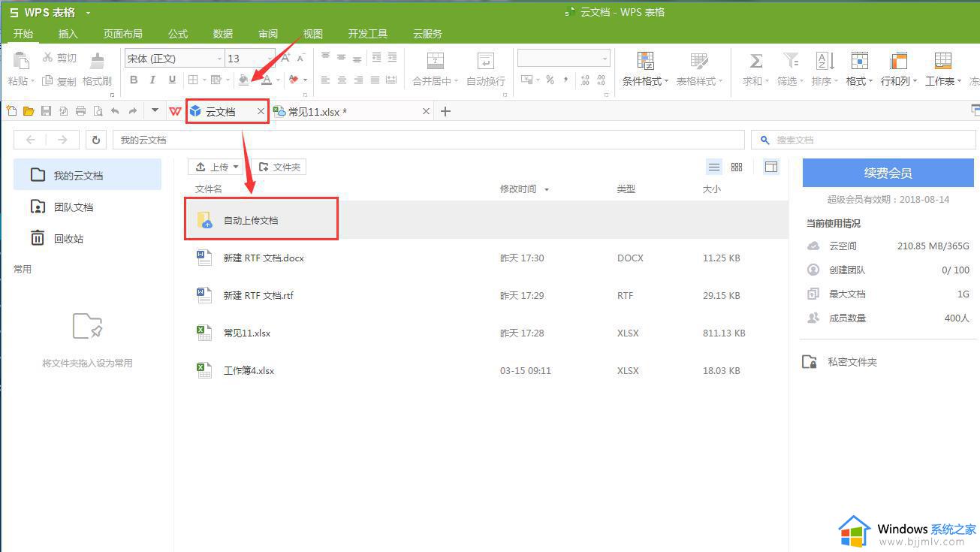Click the AutoSum (求和) sigma icon
980x552 pixels.
pos(756,61)
